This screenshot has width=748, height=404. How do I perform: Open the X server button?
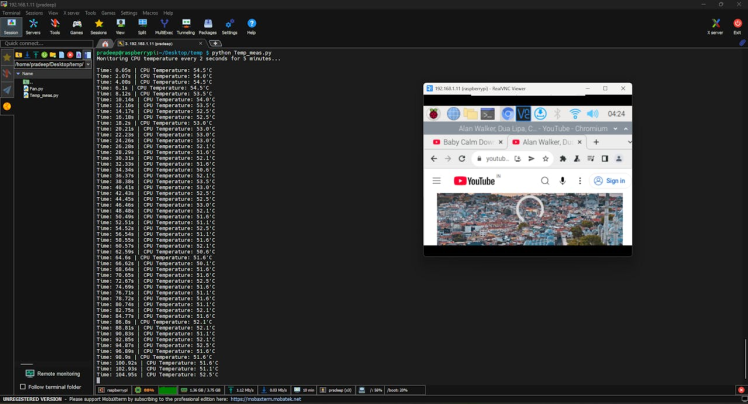coord(715,25)
